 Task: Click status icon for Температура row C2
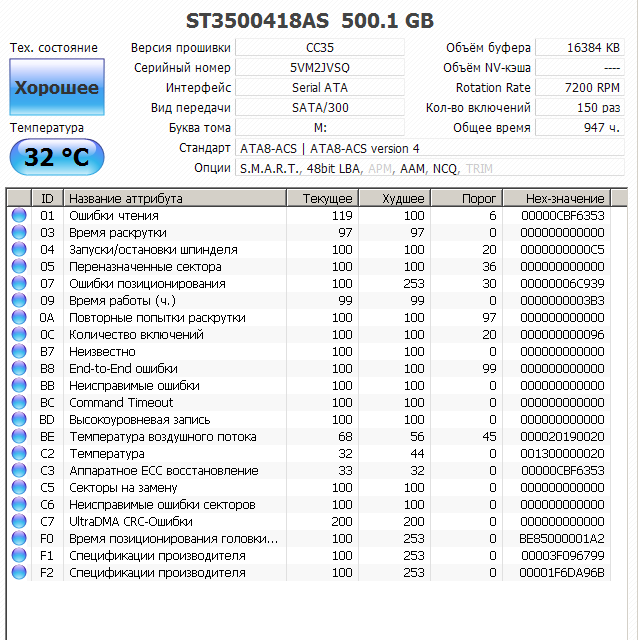tap(19, 453)
